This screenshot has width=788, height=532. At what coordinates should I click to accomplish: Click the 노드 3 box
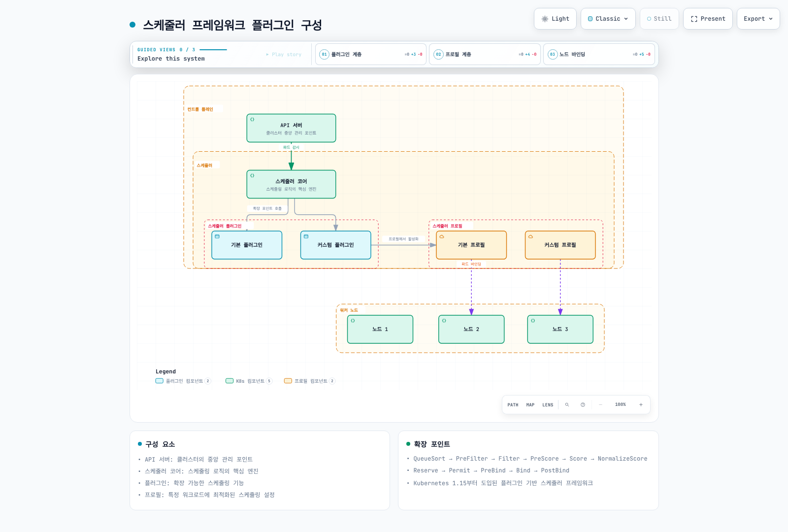[560, 329]
